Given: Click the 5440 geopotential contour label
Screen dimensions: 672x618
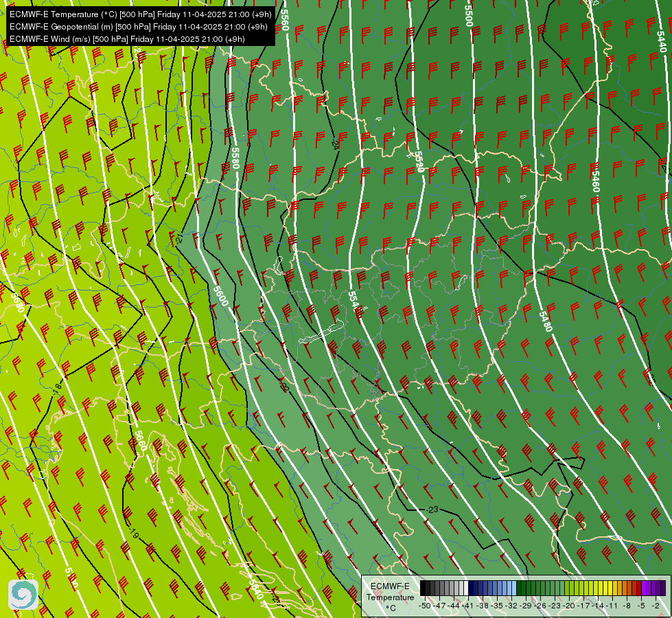Looking at the screenshot, I should (x=662, y=41).
